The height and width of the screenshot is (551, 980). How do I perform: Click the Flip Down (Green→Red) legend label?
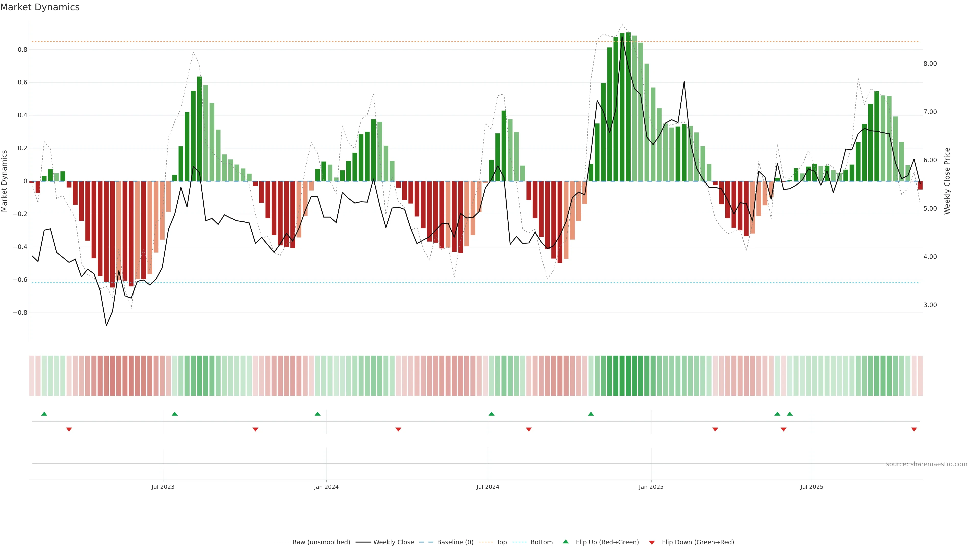coord(698,542)
